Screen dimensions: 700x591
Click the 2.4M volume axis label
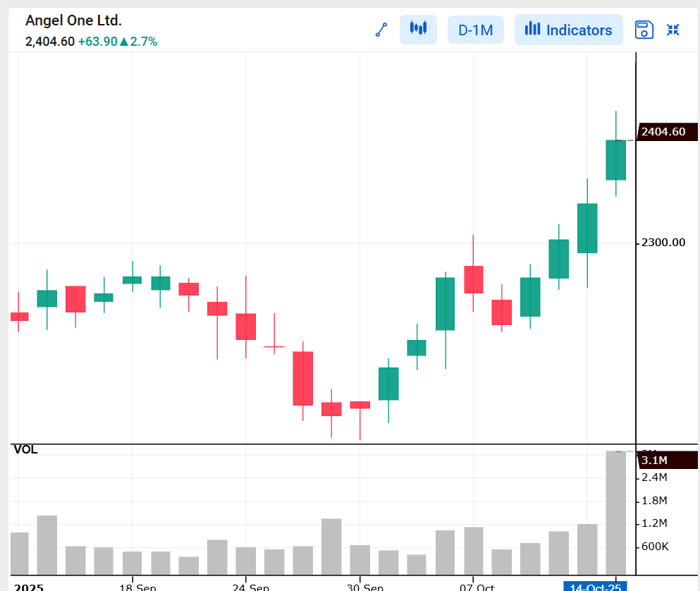click(x=654, y=477)
